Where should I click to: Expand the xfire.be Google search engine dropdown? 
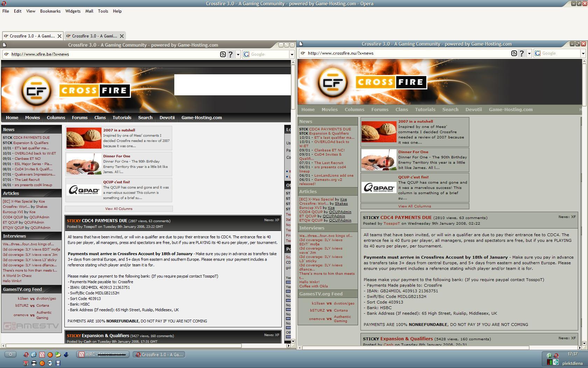(292, 54)
